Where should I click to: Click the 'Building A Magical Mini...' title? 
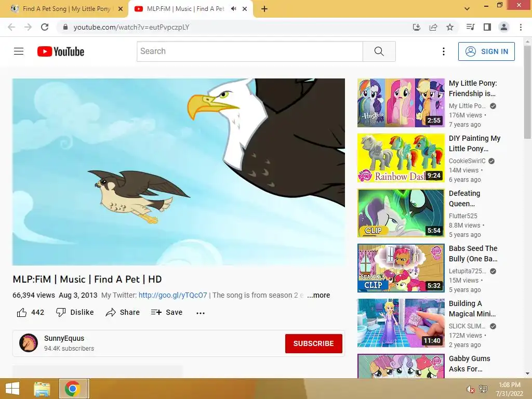[472, 309]
